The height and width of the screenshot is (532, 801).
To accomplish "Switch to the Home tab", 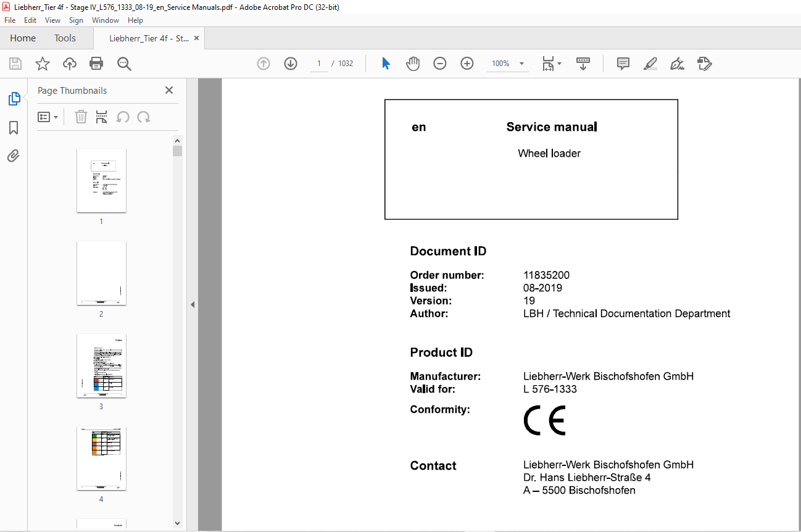I will (x=23, y=38).
